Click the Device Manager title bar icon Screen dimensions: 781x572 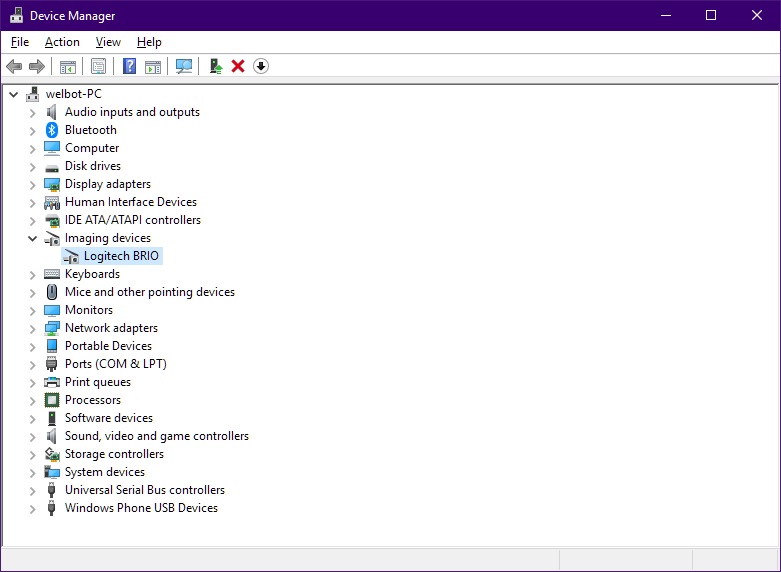point(17,15)
